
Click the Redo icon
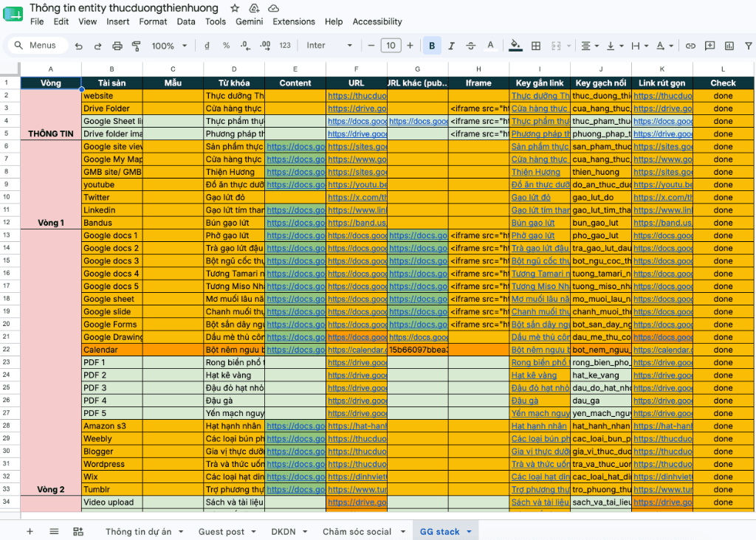98,46
